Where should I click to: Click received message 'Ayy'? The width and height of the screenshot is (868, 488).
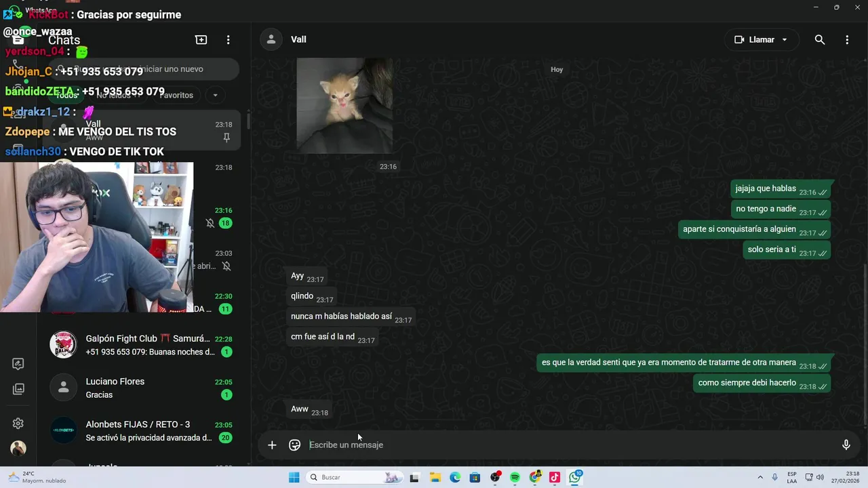(307, 277)
